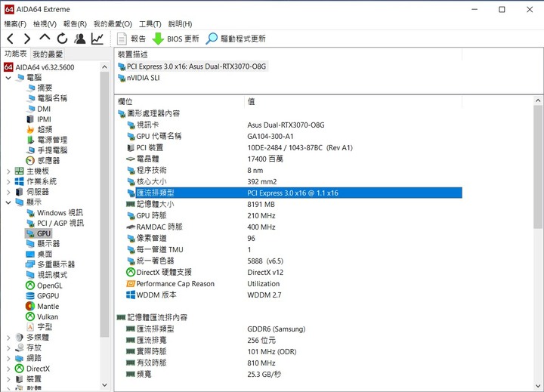
Task: Open the 說明(H) menu
Action: tap(180, 24)
